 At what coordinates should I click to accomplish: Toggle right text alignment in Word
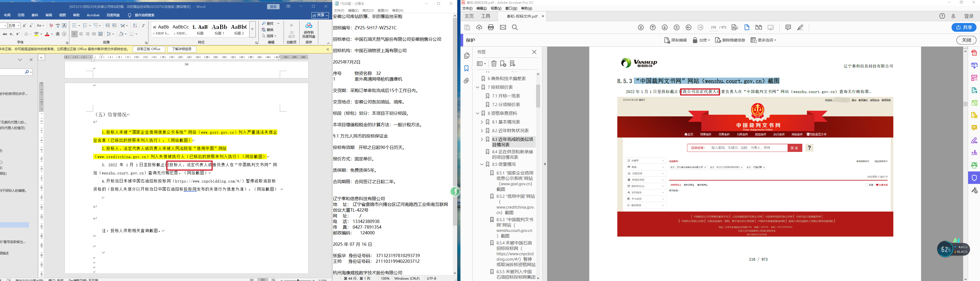(87, 34)
